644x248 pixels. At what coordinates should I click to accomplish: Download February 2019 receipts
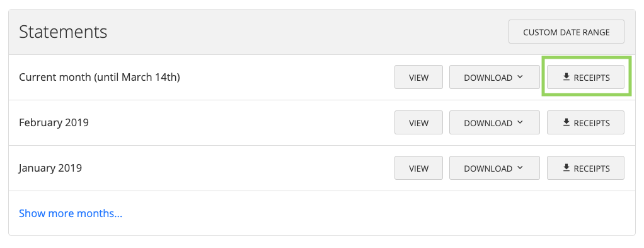point(585,122)
